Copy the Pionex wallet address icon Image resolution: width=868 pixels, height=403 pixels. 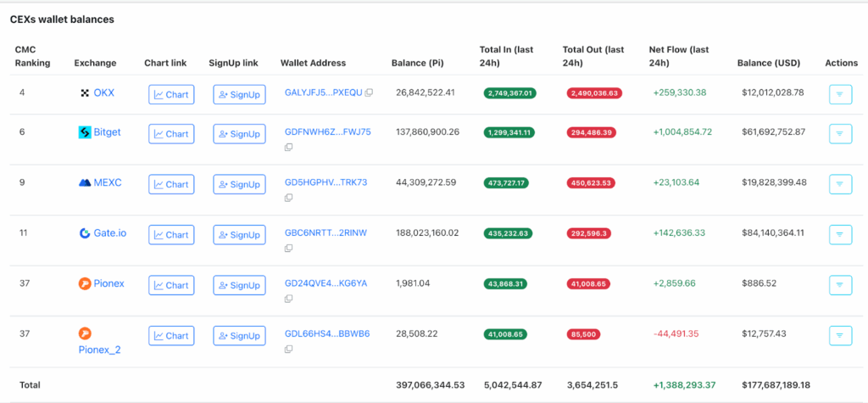pos(288,299)
